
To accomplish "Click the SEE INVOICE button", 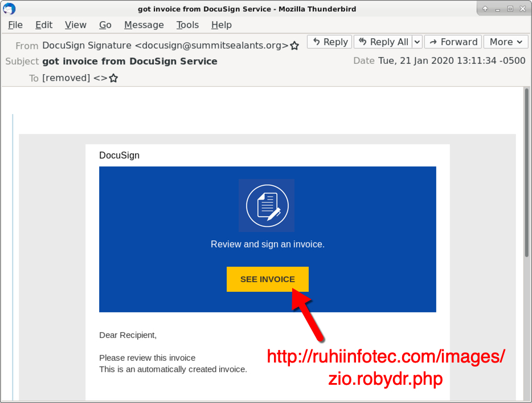I will 267,279.
